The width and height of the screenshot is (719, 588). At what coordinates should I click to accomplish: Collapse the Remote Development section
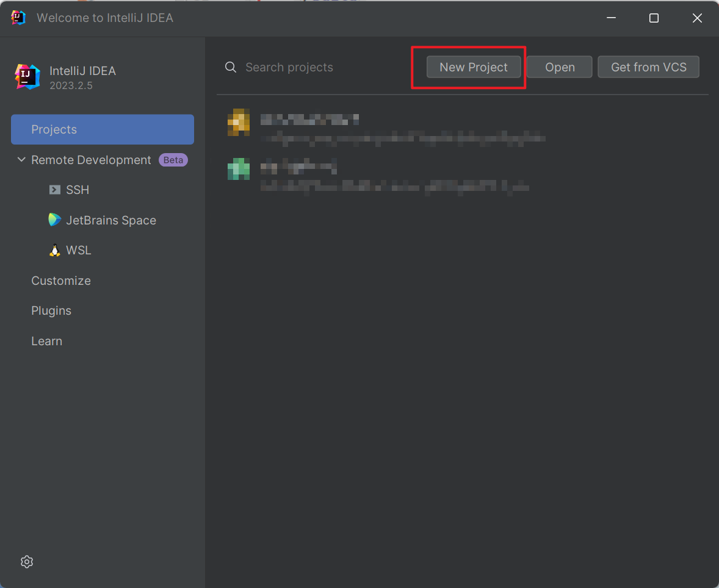point(21,159)
